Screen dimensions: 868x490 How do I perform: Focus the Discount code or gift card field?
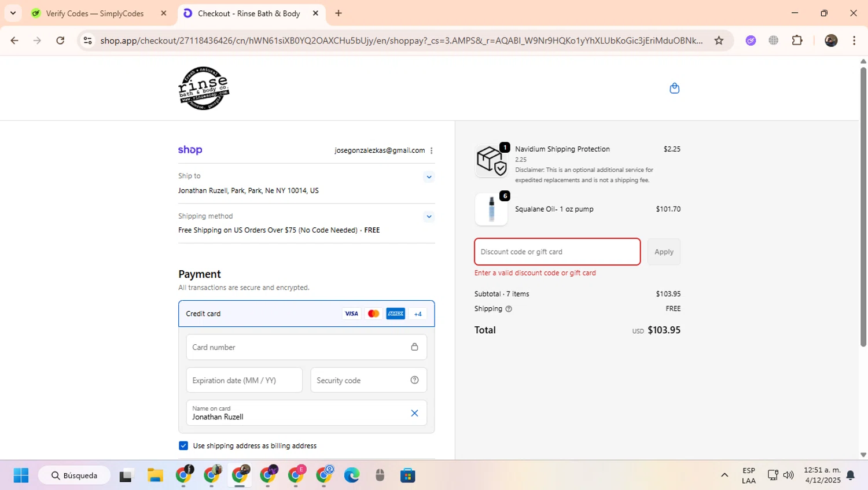[557, 252]
